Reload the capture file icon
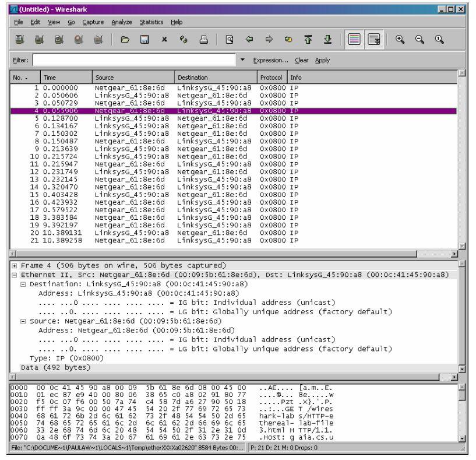This screenshot has height=460, width=476. [x=184, y=40]
